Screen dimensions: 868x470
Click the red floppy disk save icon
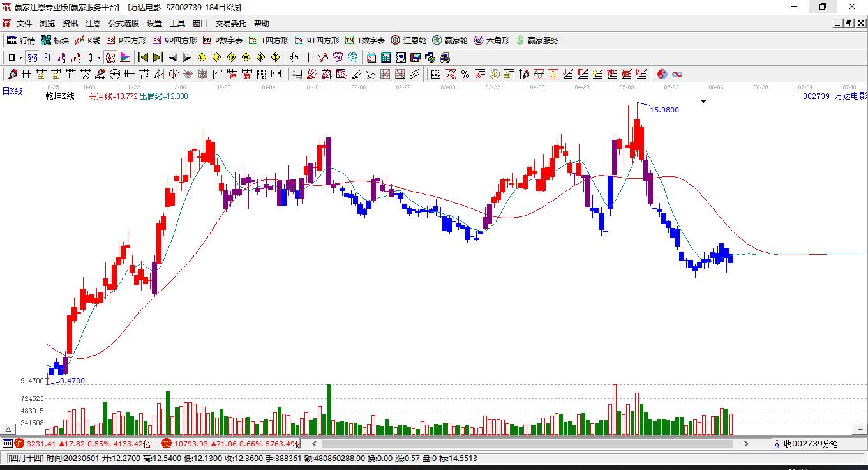coord(415,57)
